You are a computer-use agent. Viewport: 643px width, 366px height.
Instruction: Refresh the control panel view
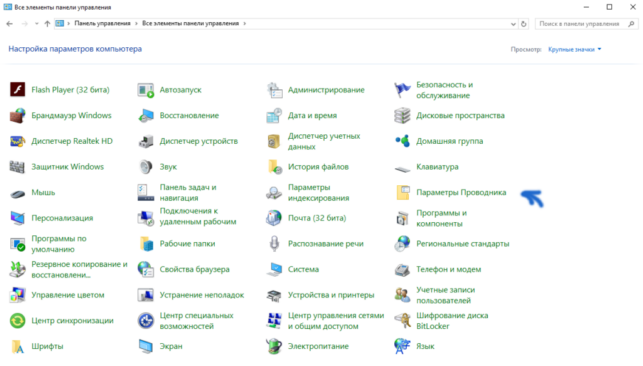pos(524,24)
